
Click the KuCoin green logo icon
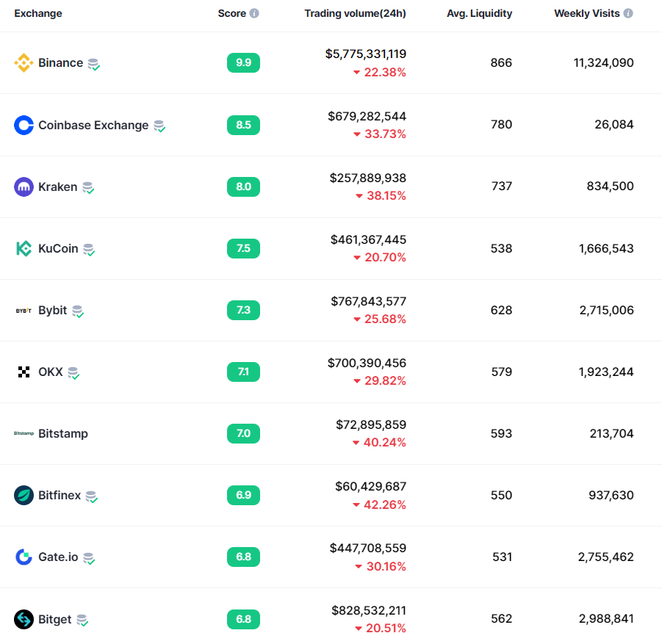pyautogui.click(x=24, y=248)
